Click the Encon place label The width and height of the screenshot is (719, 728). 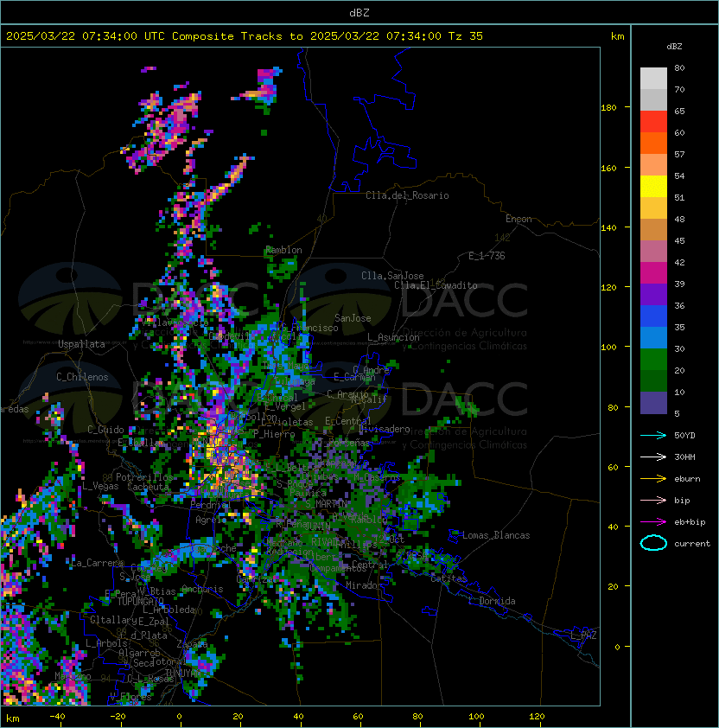(x=519, y=219)
